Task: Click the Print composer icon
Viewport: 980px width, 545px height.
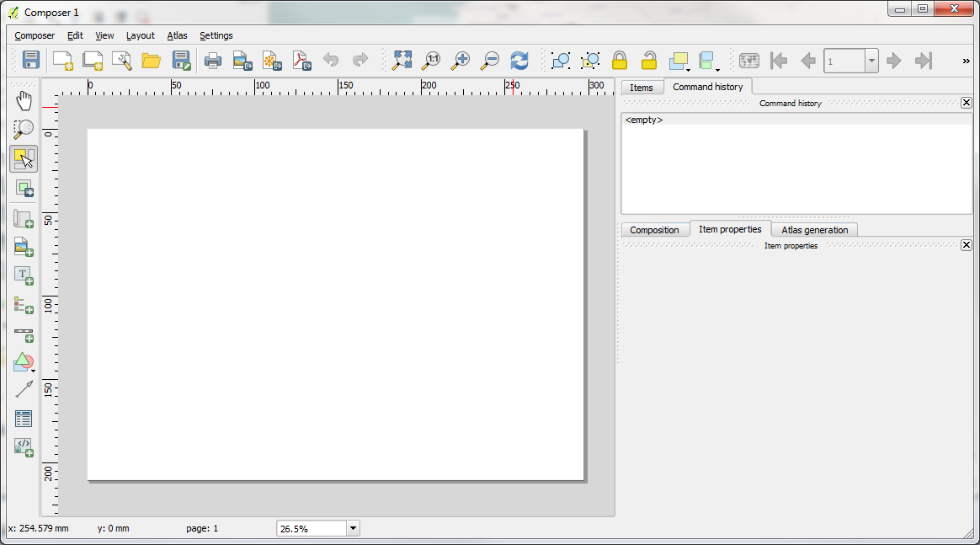Action: click(x=213, y=61)
